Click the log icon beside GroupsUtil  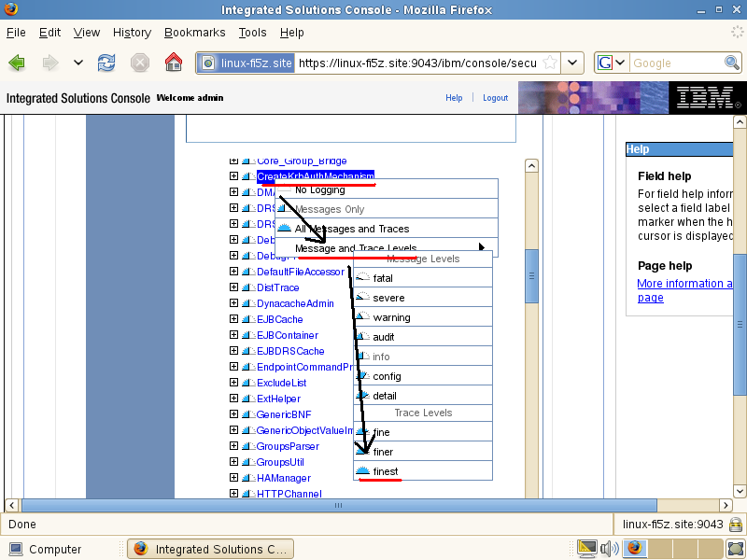point(247,462)
